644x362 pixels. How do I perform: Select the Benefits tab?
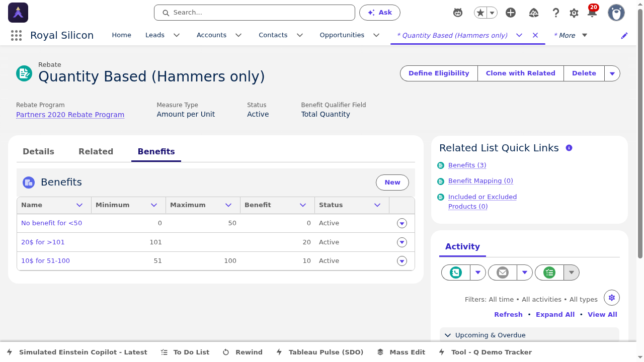(x=156, y=152)
